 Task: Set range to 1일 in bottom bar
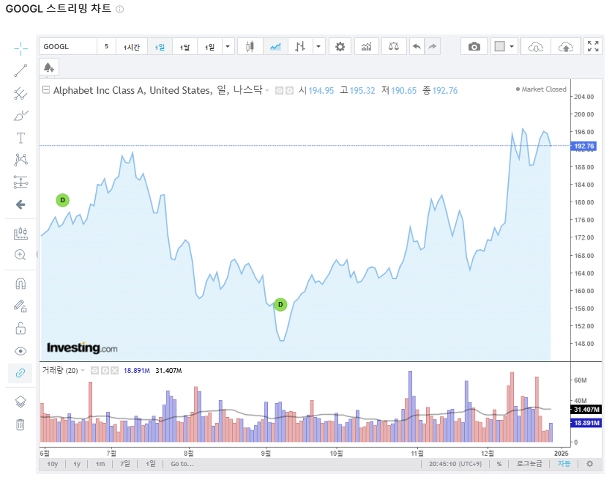click(x=150, y=464)
